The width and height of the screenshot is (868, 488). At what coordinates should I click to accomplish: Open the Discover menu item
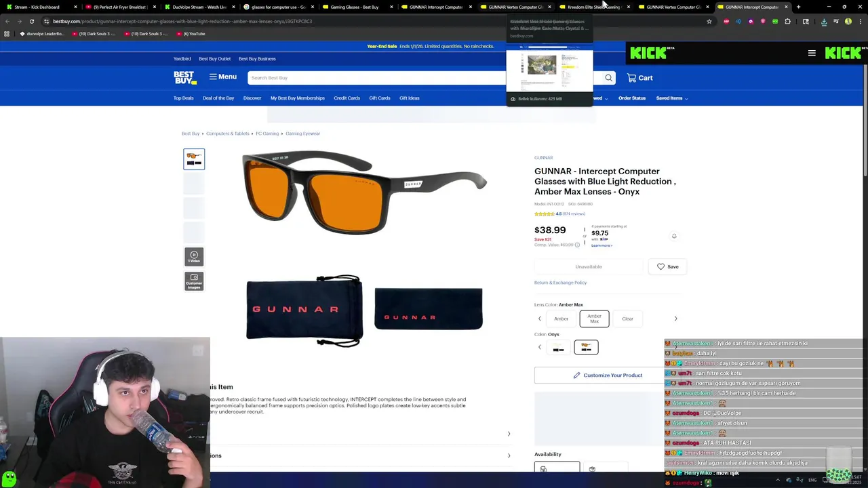click(252, 98)
